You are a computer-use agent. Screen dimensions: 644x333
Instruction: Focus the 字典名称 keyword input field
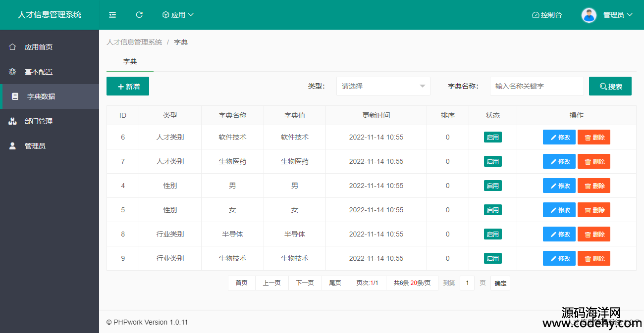click(x=537, y=86)
